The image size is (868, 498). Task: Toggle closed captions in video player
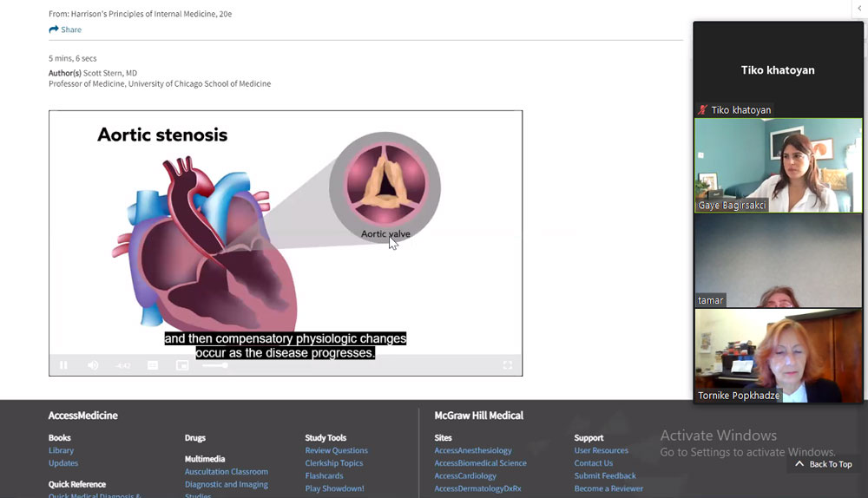pyautogui.click(x=153, y=365)
